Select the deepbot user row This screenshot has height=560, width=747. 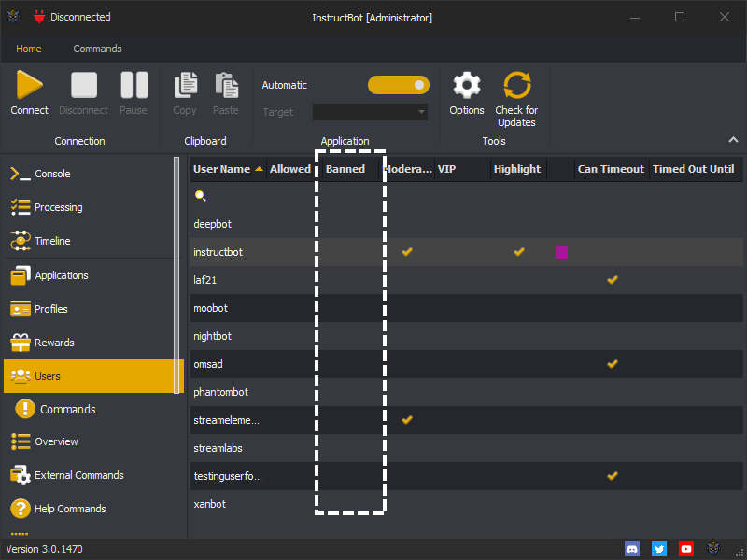click(466, 224)
